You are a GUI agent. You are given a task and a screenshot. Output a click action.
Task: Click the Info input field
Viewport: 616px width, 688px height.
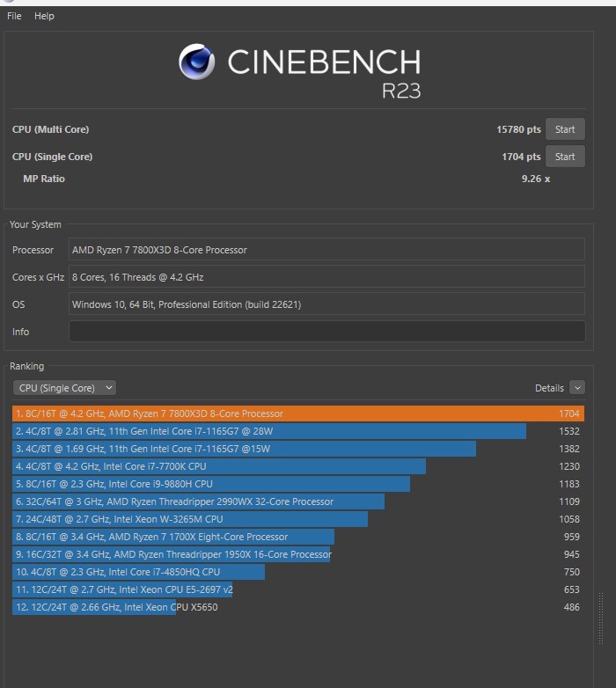tap(326, 332)
